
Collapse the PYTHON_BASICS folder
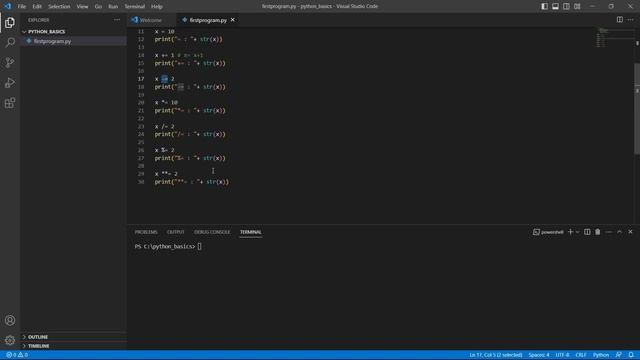[46, 31]
